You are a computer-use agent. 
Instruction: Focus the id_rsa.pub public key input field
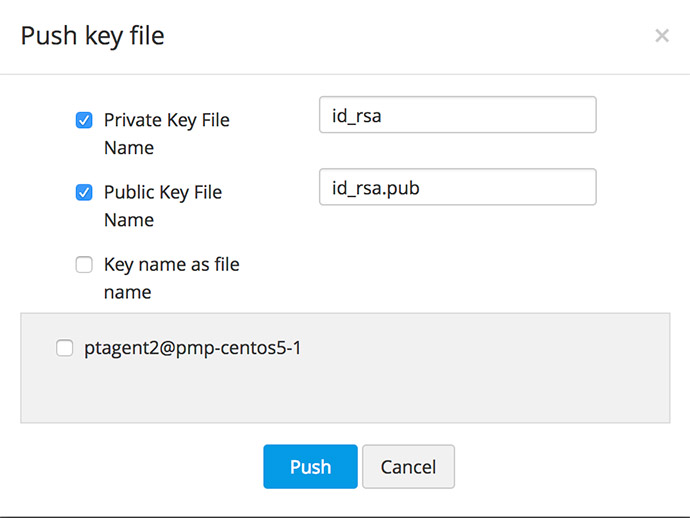click(457, 187)
